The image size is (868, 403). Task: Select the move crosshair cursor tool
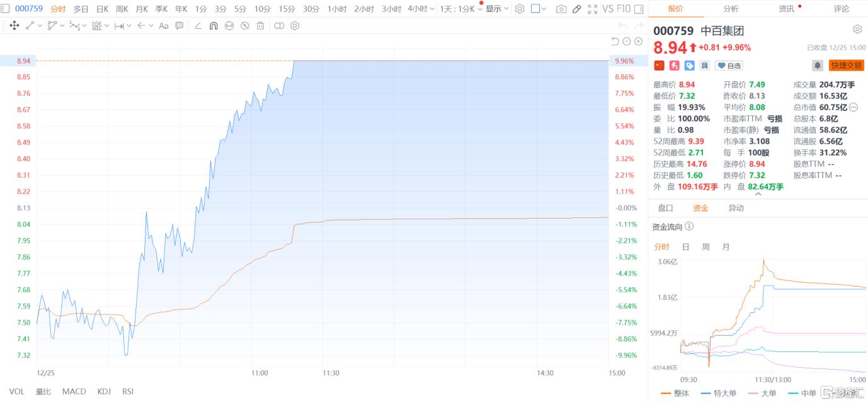tap(14, 26)
